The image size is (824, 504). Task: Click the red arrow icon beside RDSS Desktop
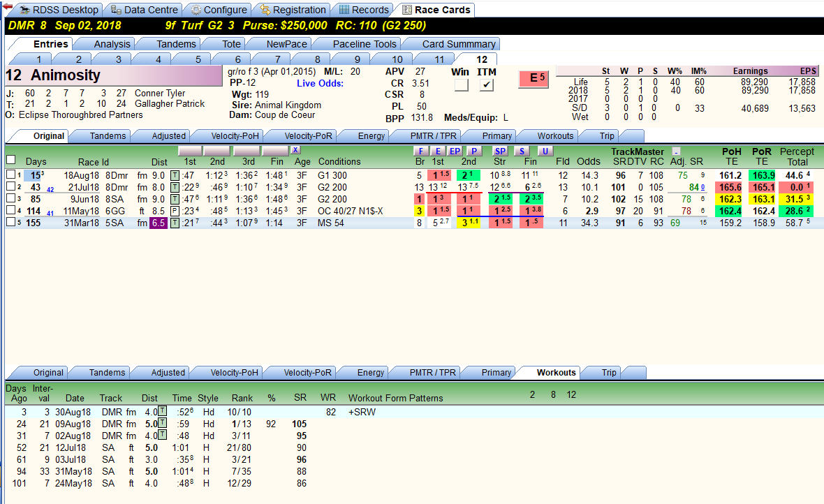point(8,6)
